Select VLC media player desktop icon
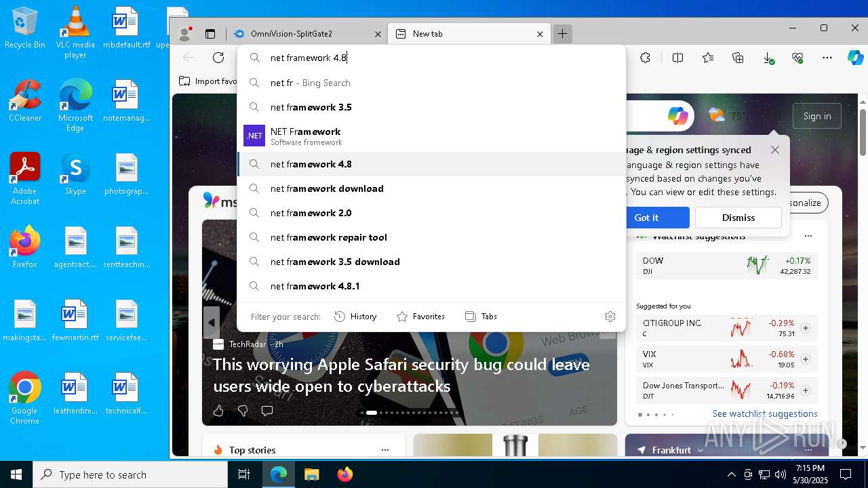The width and height of the screenshot is (868, 488). point(75,33)
